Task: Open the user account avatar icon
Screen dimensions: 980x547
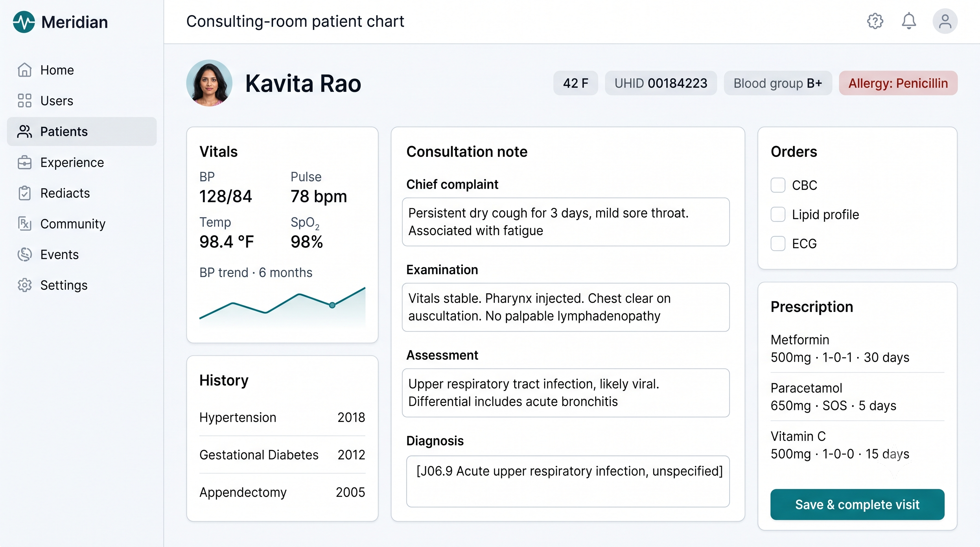Action: pyautogui.click(x=945, y=21)
